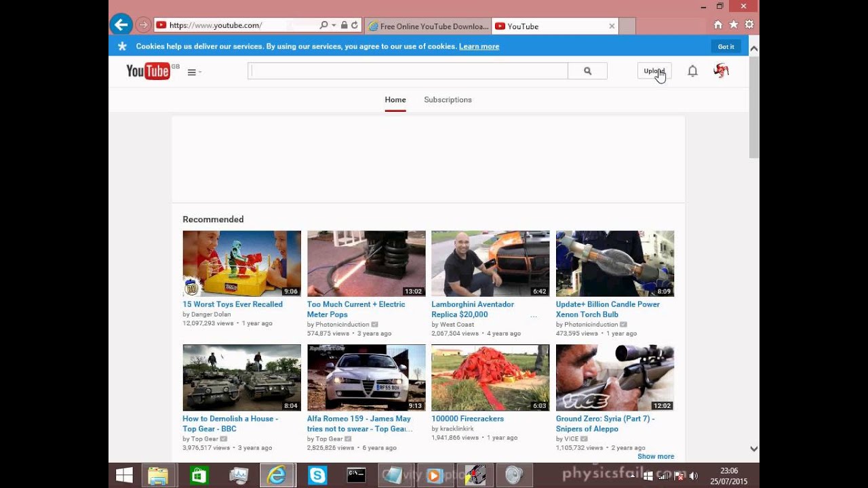Click the vertical scrollbar thumb
Viewport: 868px width, 488px height.
(753, 107)
